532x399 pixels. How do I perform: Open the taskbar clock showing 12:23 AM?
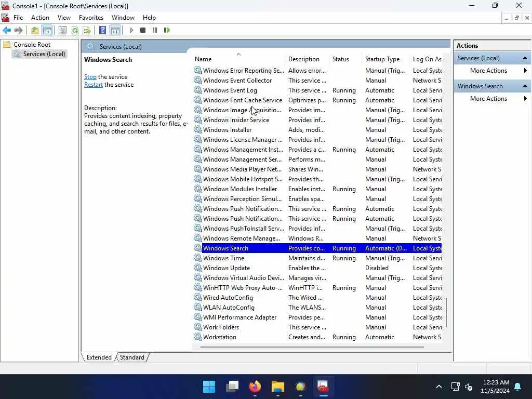tap(495, 387)
